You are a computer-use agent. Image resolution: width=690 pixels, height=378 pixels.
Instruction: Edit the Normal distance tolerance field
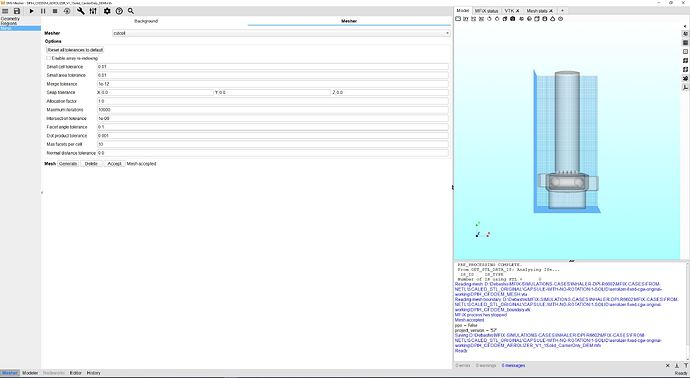click(x=272, y=153)
